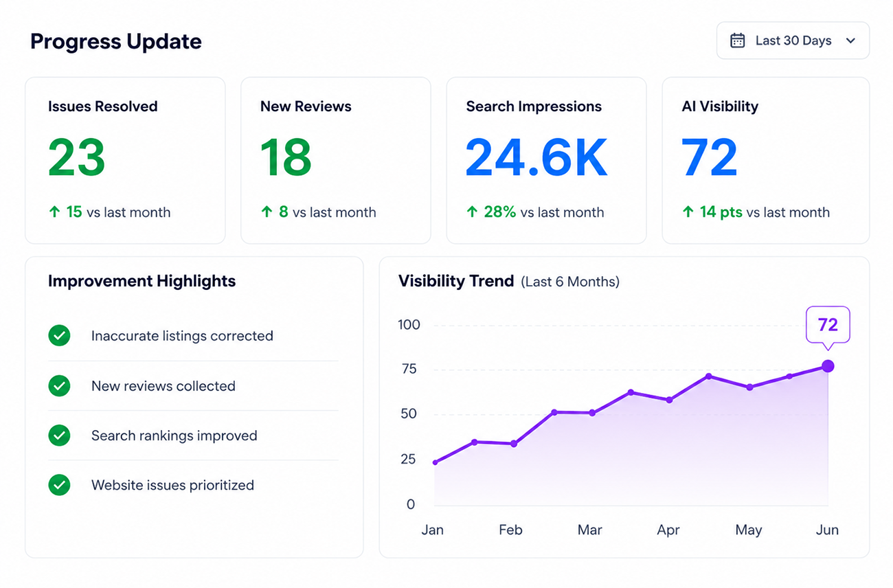This screenshot has height=588, width=893.
Task: Click the AI Visibility card title
Action: tap(720, 106)
